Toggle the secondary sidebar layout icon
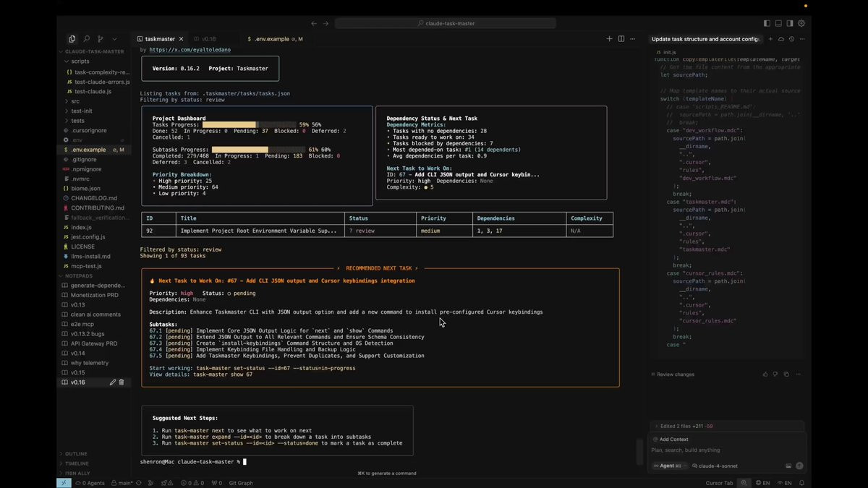Image resolution: width=868 pixels, height=488 pixels. point(790,23)
